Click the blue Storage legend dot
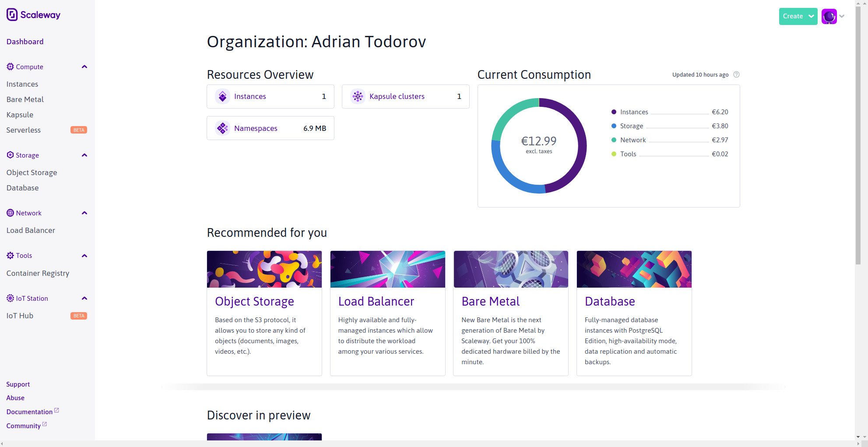The image size is (868, 447). coord(614,126)
